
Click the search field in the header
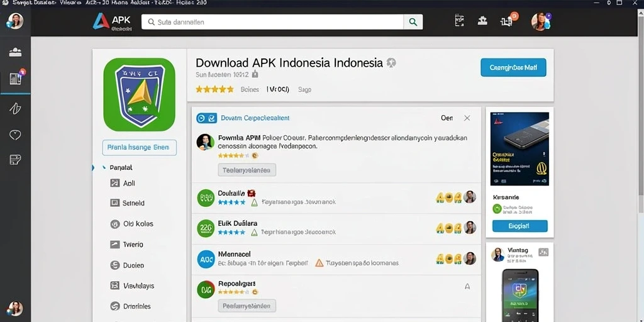[272, 22]
